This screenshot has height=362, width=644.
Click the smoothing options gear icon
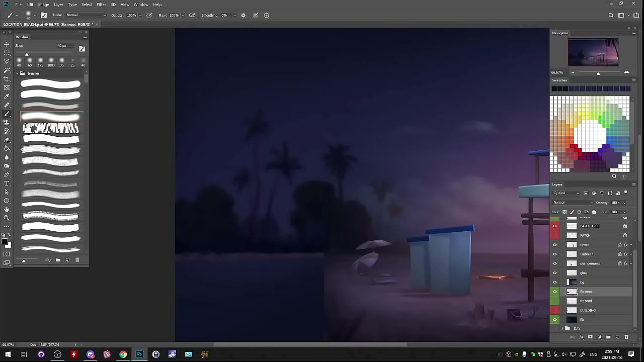244,16
